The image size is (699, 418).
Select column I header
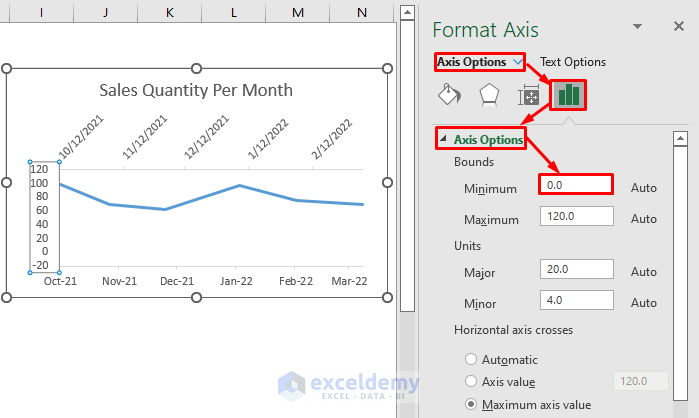41,12
